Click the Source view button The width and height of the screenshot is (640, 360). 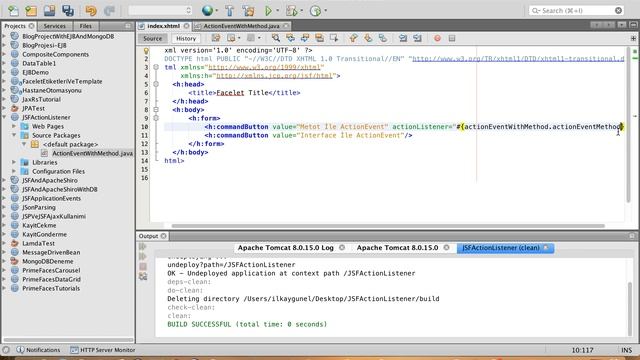point(153,38)
